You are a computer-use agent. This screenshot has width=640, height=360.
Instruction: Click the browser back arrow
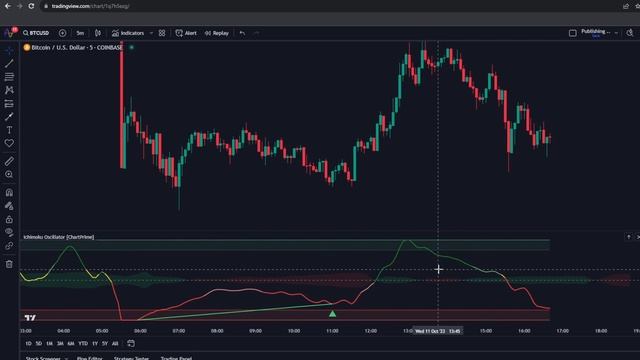pos(8,6)
